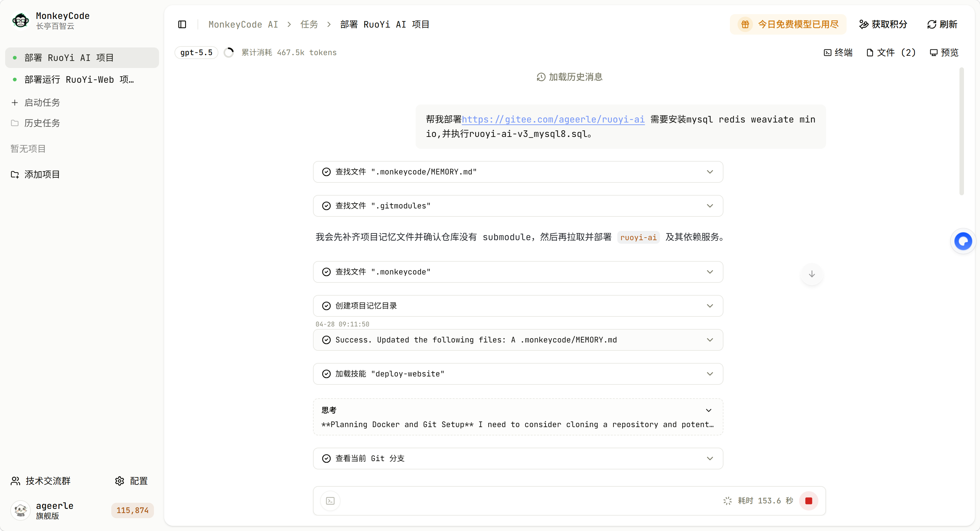Image resolution: width=980 pixels, height=531 pixels.
Task: Open the 文件 (2) panel
Action: 891,53
